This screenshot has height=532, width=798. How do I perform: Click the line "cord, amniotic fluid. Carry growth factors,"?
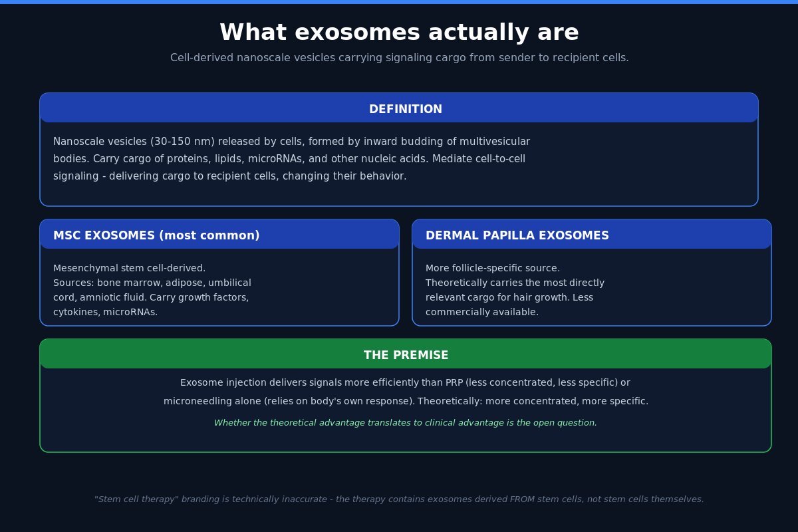[151, 297]
